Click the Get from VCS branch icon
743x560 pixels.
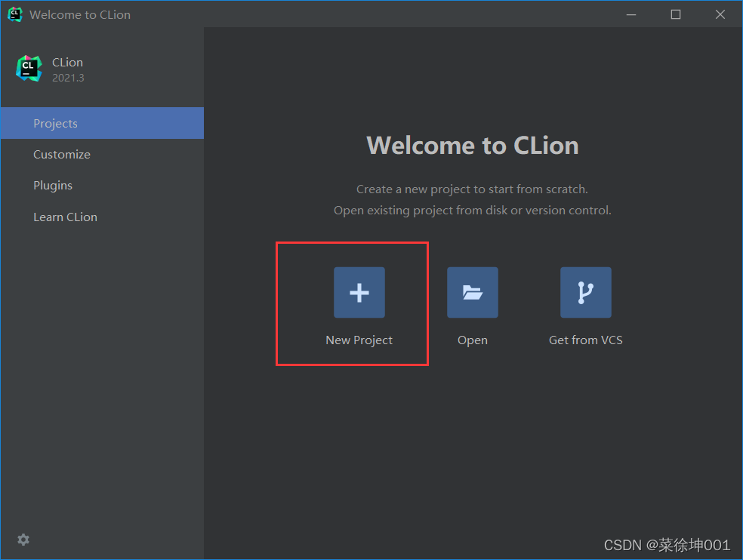(x=586, y=292)
